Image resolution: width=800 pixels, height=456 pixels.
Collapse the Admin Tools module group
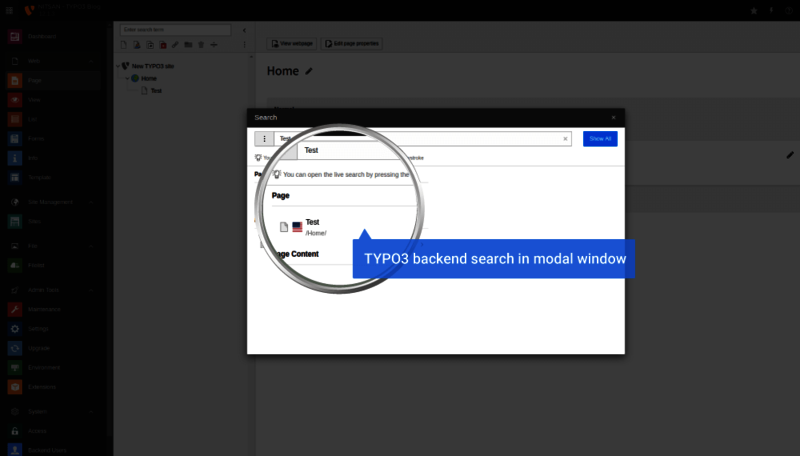[91, 290]
